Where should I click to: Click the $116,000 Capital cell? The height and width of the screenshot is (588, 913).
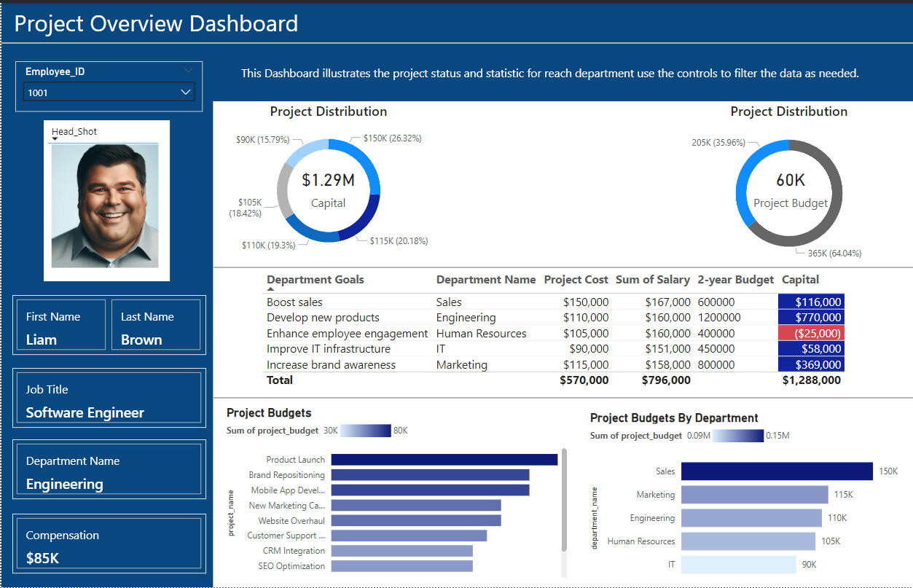pos(812,302)
